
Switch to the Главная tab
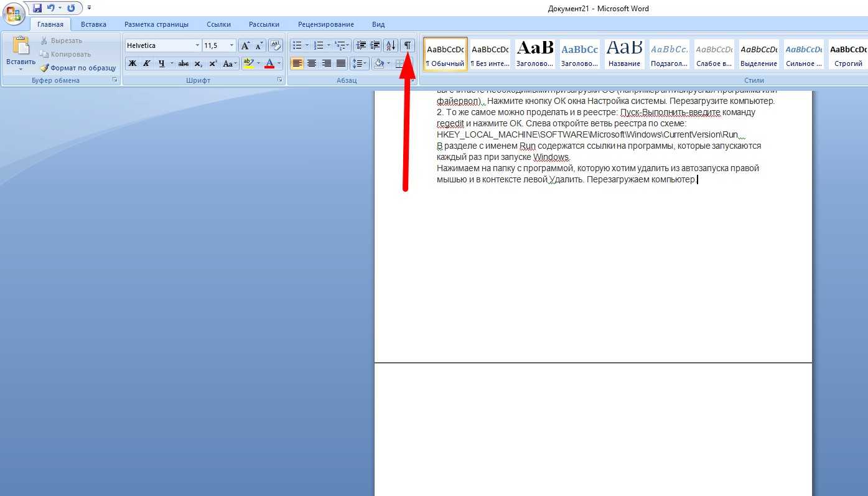50,24
